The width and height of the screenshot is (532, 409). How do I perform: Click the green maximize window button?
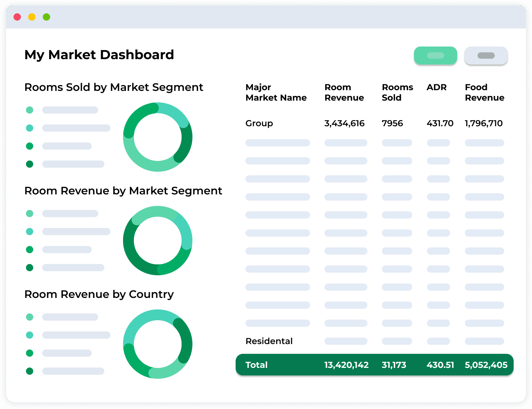pos(47,17)
